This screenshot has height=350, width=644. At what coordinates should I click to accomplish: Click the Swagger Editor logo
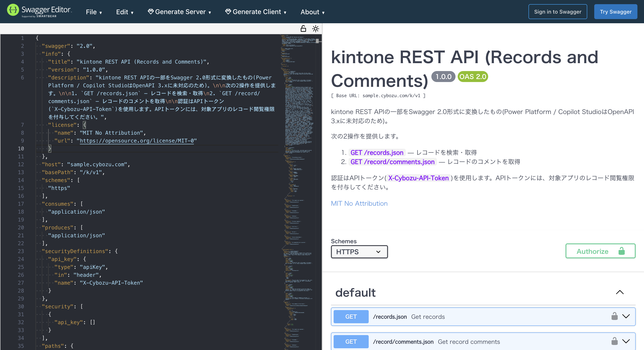39,11
